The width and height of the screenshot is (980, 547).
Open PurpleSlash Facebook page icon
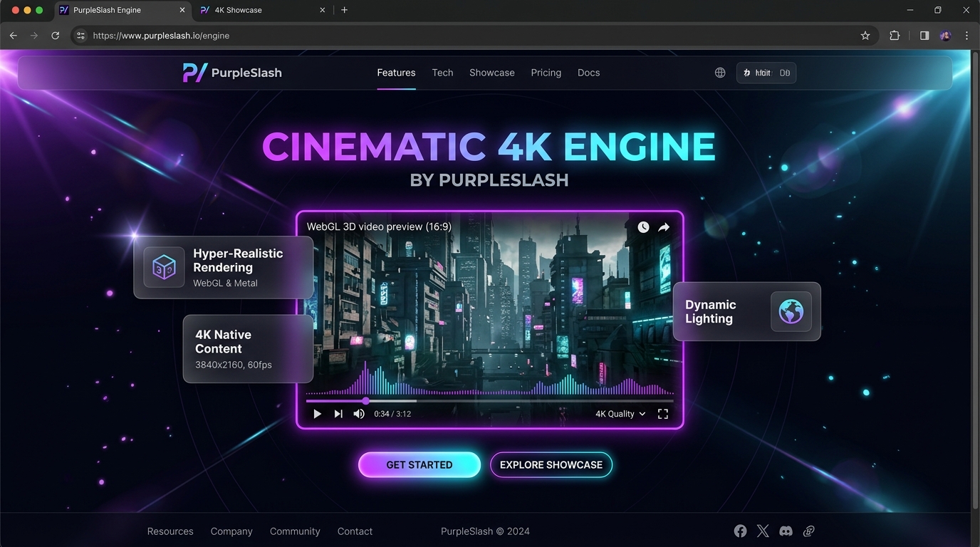(741, 531)
